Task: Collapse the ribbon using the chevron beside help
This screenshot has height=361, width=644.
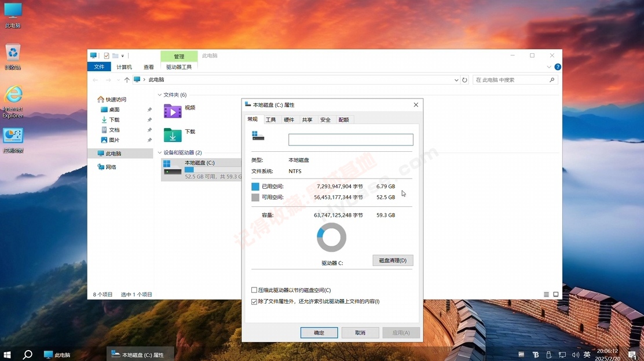Action: click(x=548, y=67)
